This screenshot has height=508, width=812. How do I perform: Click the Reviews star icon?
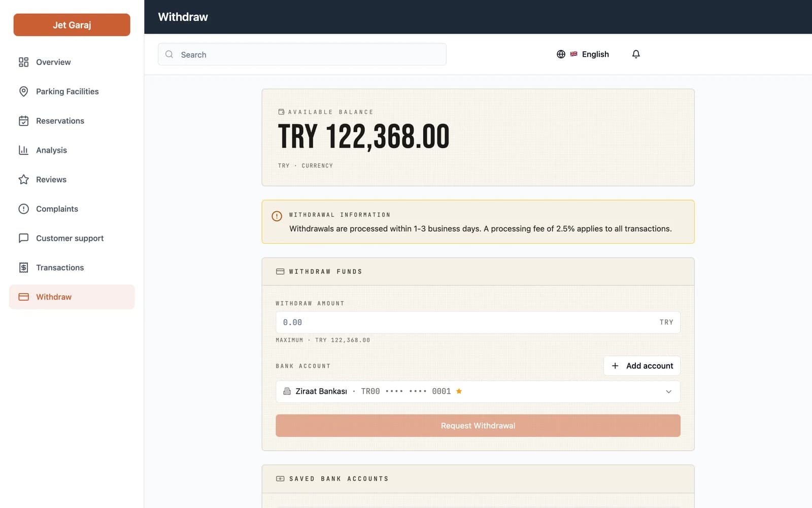(23, 179)
